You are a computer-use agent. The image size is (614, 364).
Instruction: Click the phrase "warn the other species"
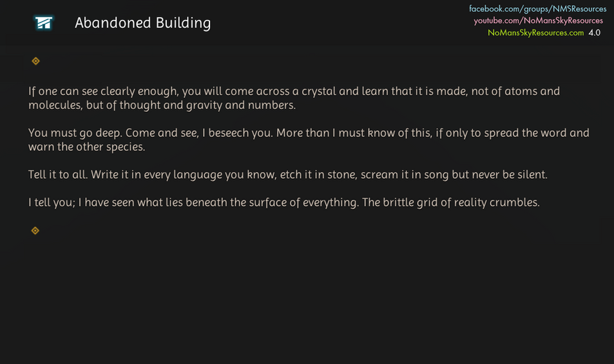[x=85, y=147]
